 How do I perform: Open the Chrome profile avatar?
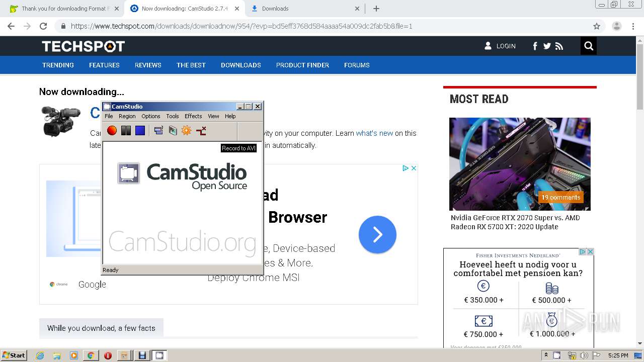pos(616,26)
